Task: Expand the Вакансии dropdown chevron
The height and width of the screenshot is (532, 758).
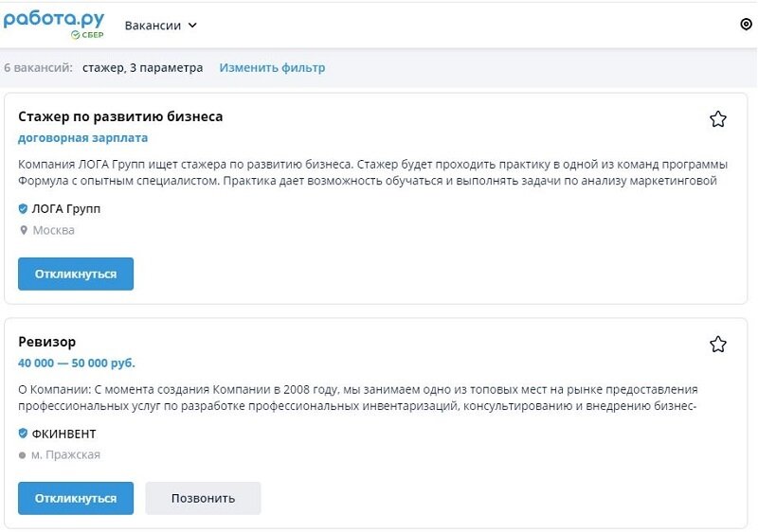Action: 193,26
